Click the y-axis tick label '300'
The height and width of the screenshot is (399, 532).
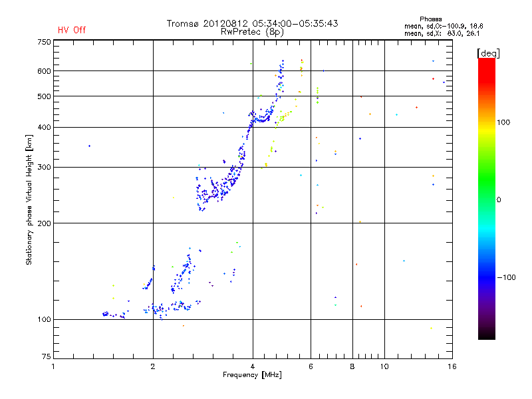click(44, 168)
